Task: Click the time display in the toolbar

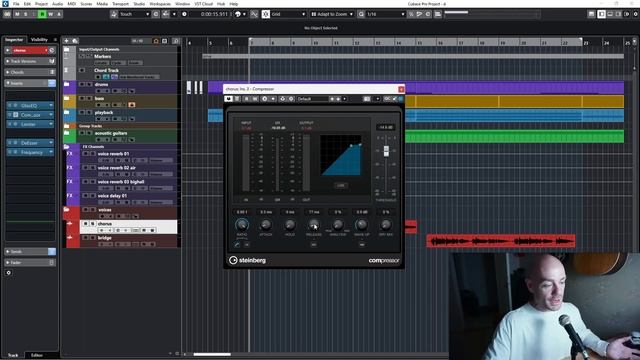Action: pos(214,14)
